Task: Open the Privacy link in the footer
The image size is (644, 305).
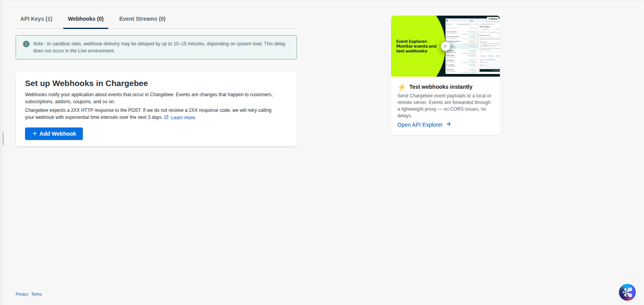Action: tap(22, 294)
